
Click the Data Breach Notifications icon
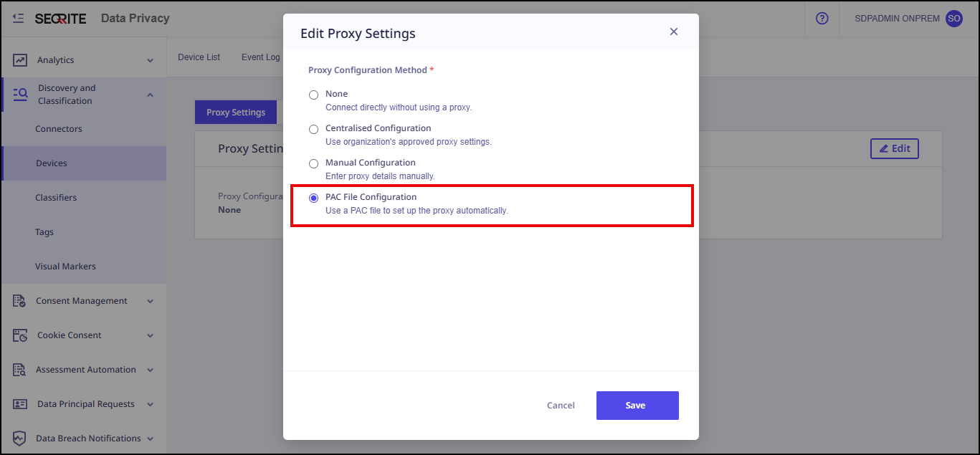(20, 439)
